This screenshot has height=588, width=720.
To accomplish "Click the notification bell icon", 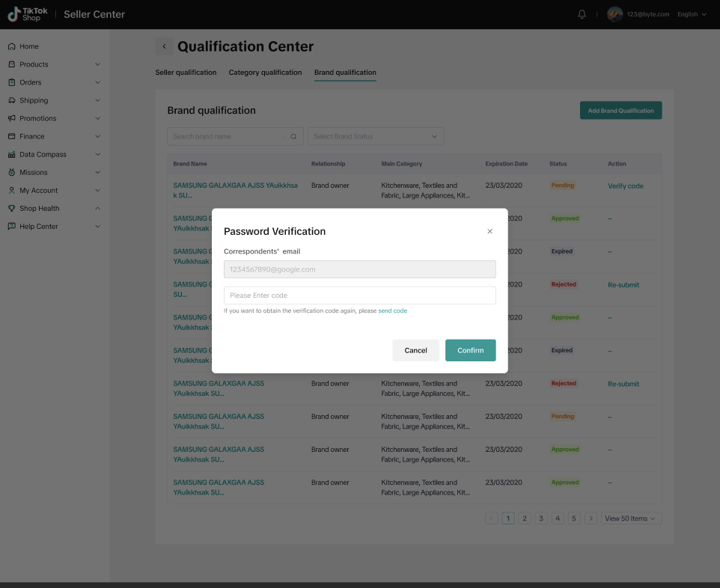I will (582, 14).
